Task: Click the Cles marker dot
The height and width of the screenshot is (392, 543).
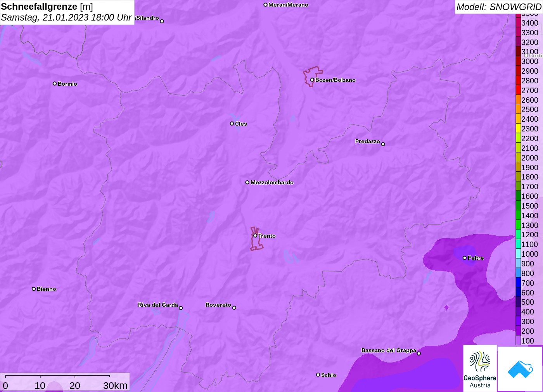Action: coord(232,124)
